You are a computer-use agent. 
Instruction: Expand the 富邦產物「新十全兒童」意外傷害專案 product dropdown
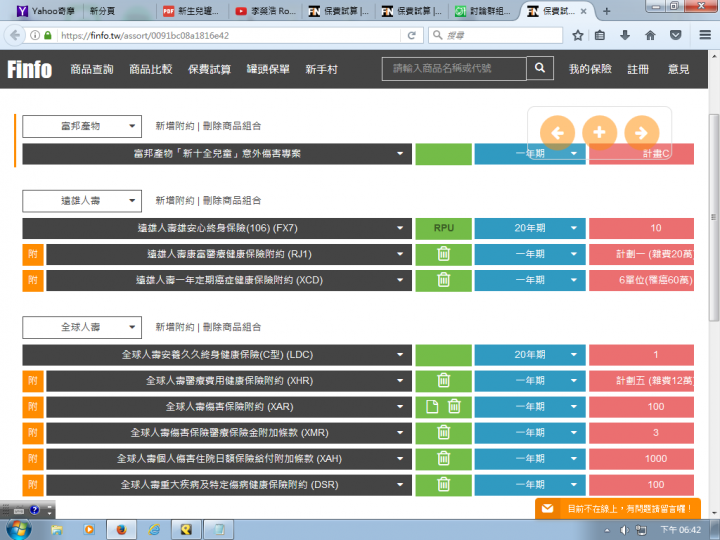coord(217,154)
